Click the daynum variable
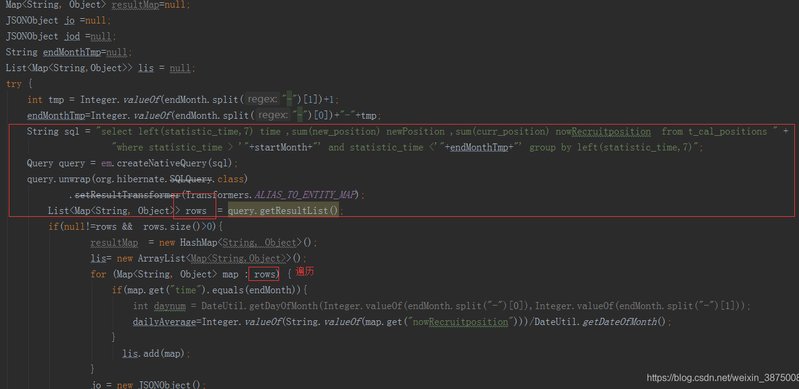799x389 pixels. pyautogui.click(x=169, y=306)
